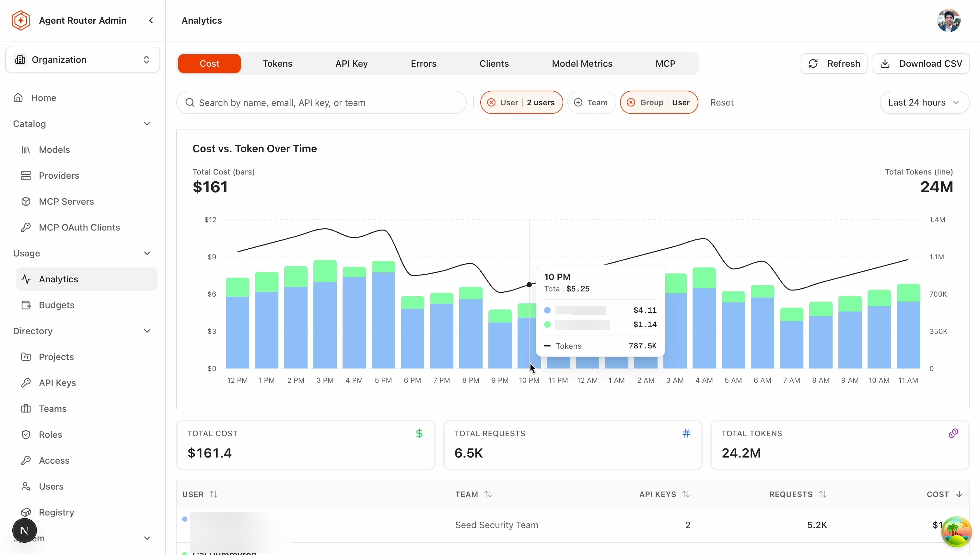Image resolution: width=980 pixels, height=555 pixels.
Task: Click the 5 PM cost bar
Action: (x=383, y=315)
